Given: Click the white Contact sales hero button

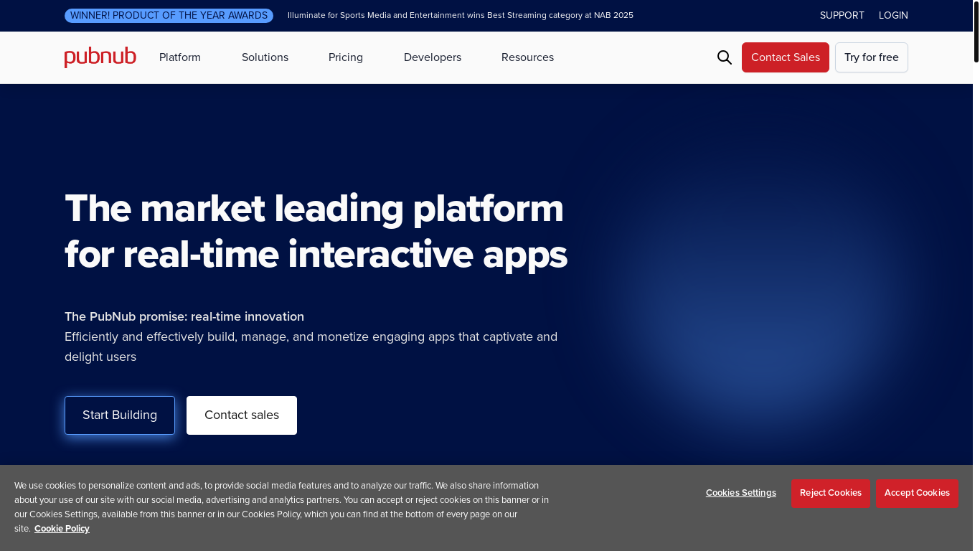Looking at the screenshot, I should coord(242,415).
